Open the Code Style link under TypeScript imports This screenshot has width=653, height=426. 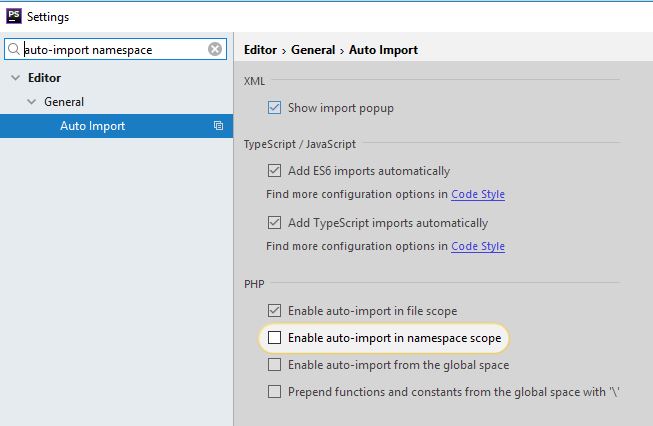pos(478,247)
